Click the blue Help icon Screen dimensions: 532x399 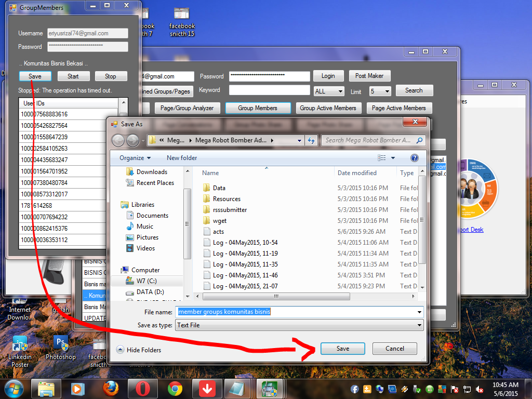414,158
